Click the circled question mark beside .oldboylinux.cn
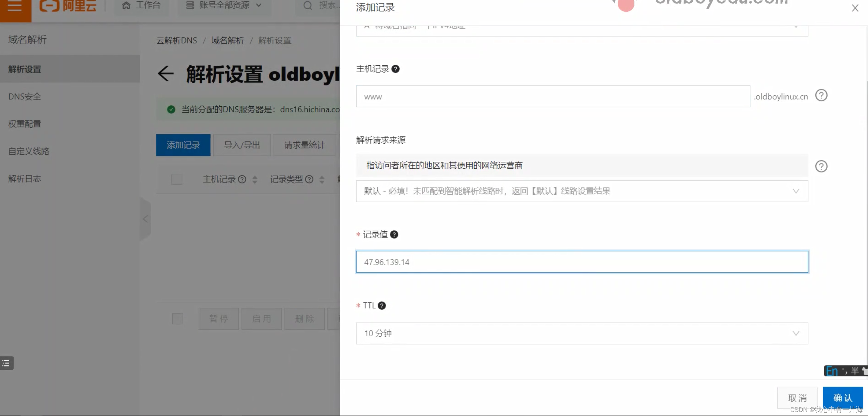This screenshot has width=868, height=416. click(821, 95)
